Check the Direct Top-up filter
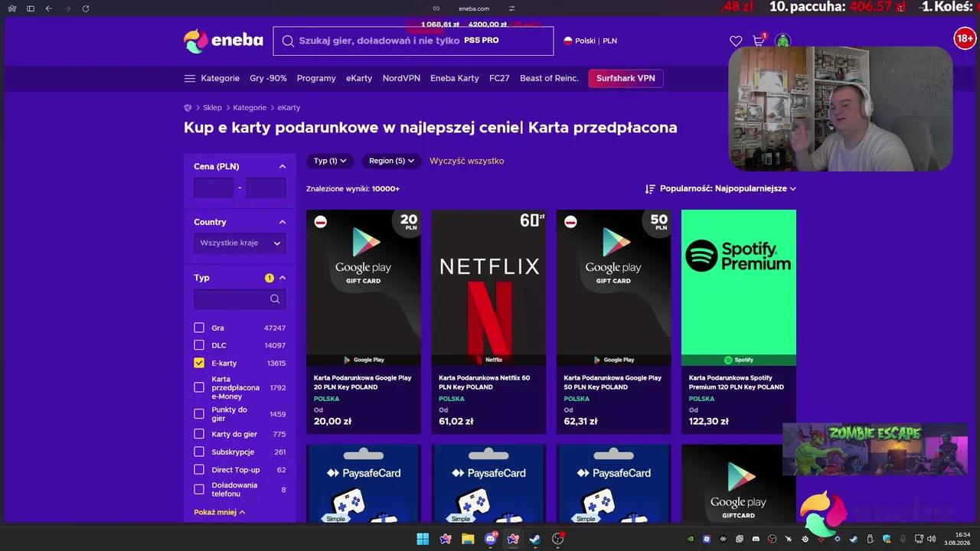980x551 pixels. (x=199, y=469)
